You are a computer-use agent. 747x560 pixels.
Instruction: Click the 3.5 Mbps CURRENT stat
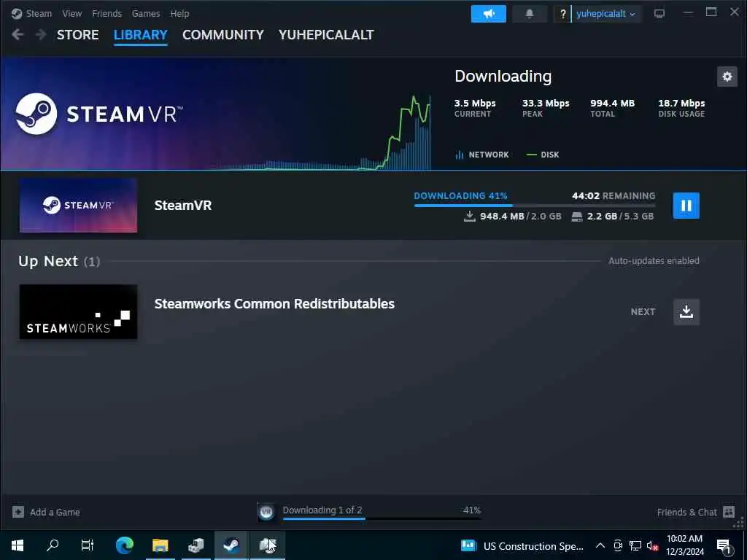[x=475, y=108]
